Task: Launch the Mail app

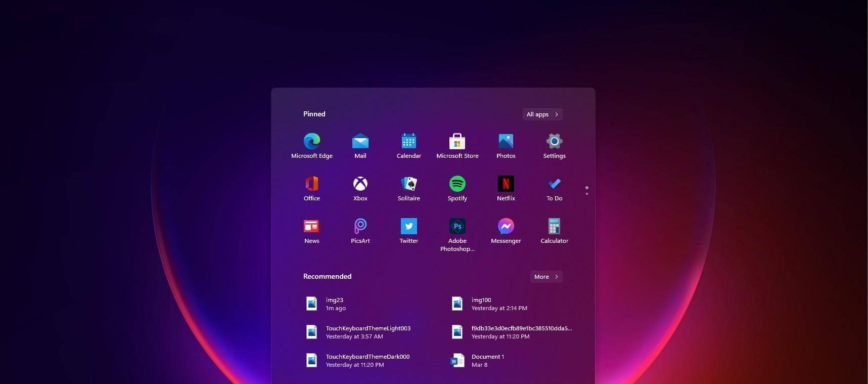Action: (360, 146)
